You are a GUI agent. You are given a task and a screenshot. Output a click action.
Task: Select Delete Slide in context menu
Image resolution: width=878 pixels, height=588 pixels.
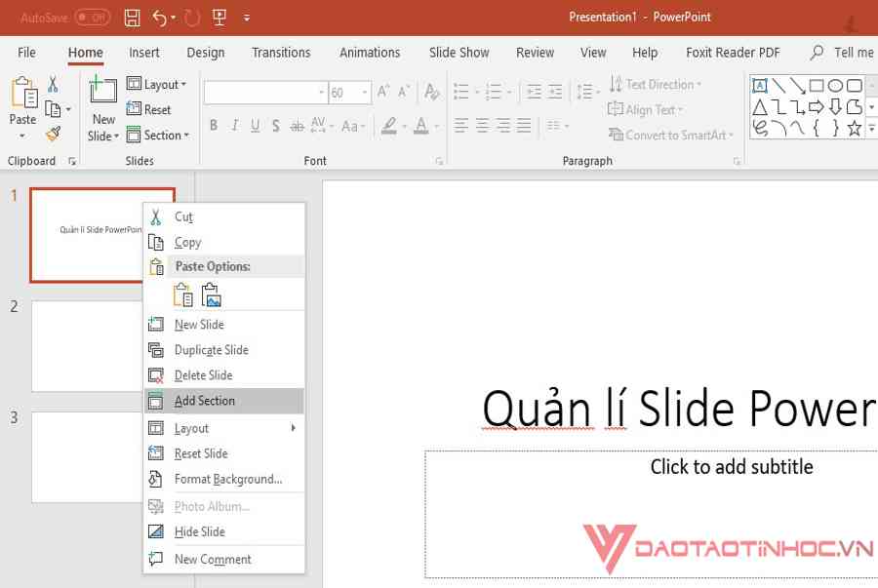point(224,374)
